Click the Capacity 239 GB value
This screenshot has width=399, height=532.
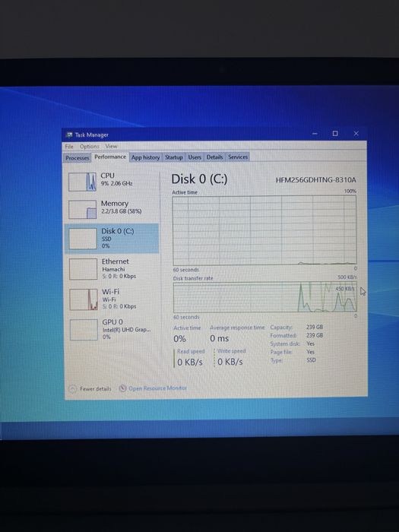pyautogui.click(x=315, y=327)
